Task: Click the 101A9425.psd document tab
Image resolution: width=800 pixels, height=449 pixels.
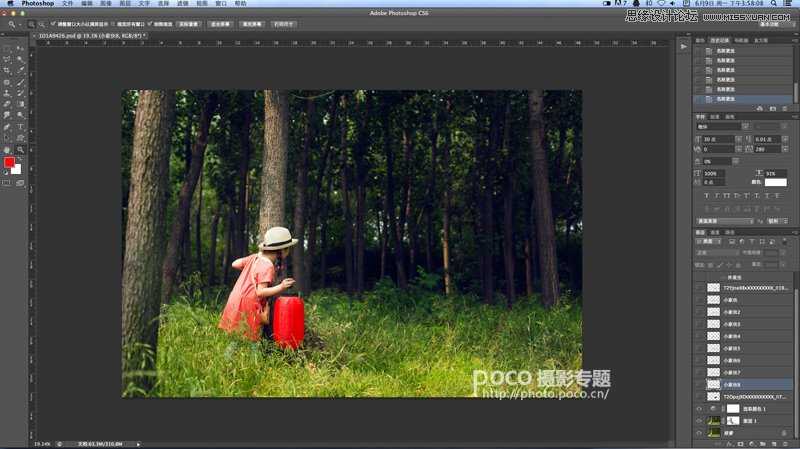Action: (92, 36)
